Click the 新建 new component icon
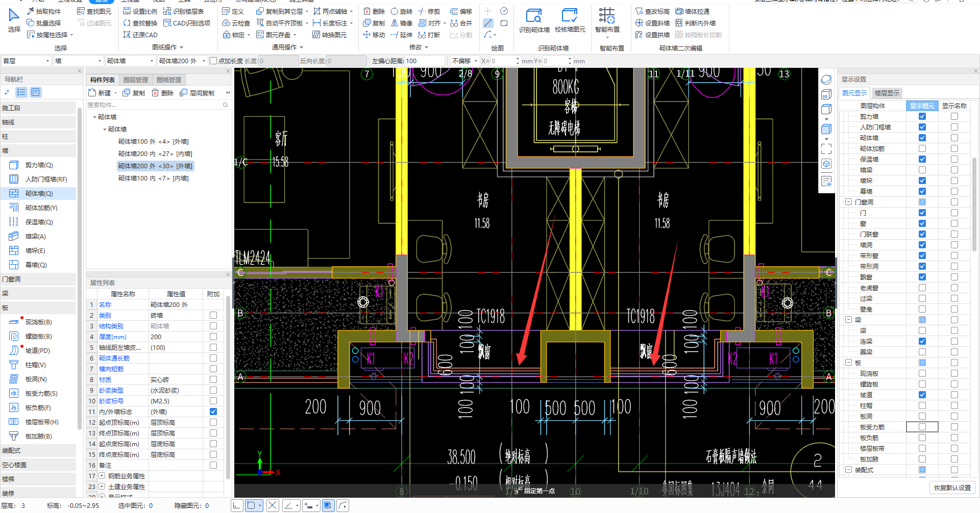The height and width of the screenshot is (513, 980). click(x=100, y=93)
